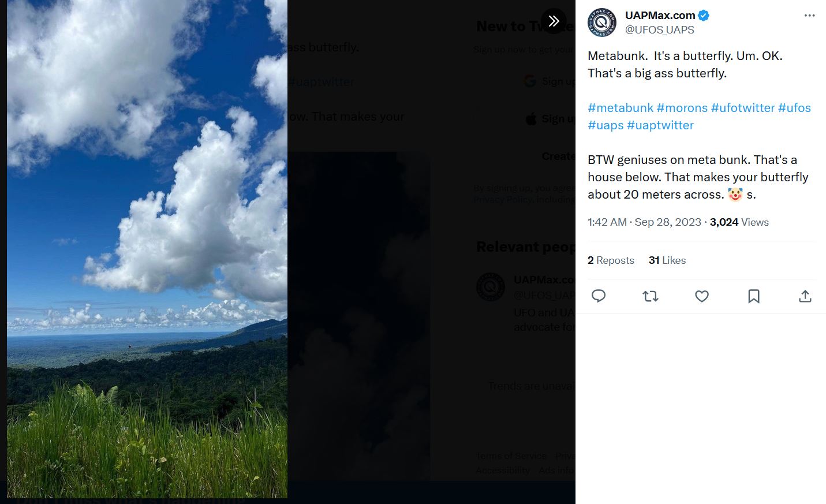Image resolution: width=826 pixels, height=504 pixels.
Task: Open the UAPMax.com display name link
Action: [x=660, y=16]
